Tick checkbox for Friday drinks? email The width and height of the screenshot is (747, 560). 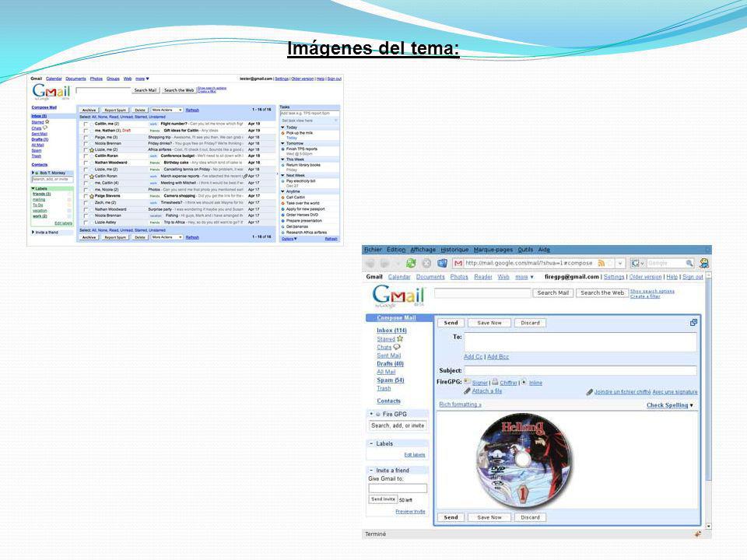pyautogui.click(x=86, y=143)
